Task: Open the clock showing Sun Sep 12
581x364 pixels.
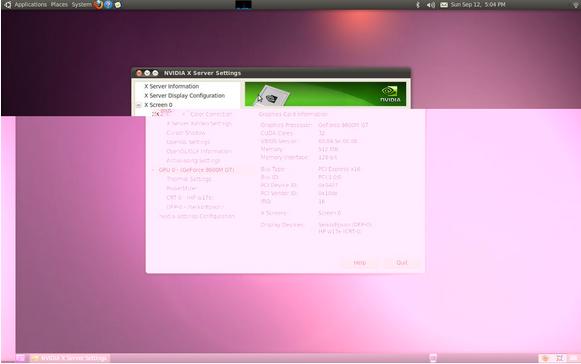Action: pos(478,4)
